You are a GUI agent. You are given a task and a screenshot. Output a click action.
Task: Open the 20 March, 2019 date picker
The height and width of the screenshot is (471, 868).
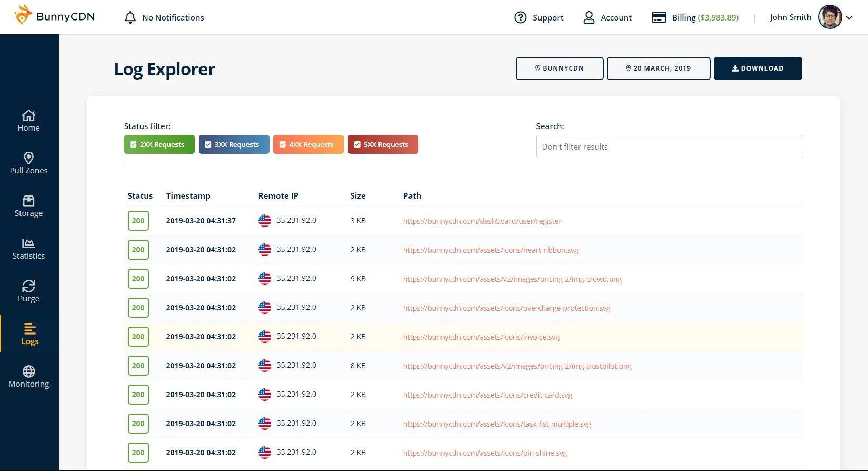coord(658,68)
